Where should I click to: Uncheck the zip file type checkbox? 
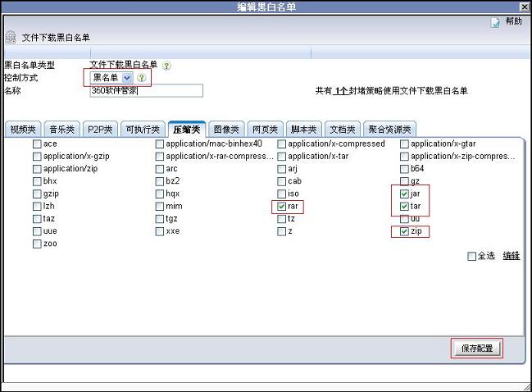click(404, 232)
